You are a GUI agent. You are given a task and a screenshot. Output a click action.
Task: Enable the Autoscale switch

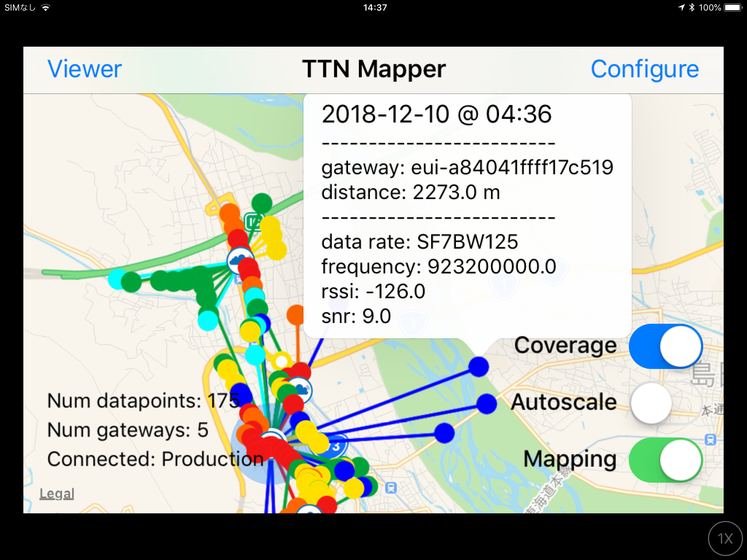tap(666, 403)
